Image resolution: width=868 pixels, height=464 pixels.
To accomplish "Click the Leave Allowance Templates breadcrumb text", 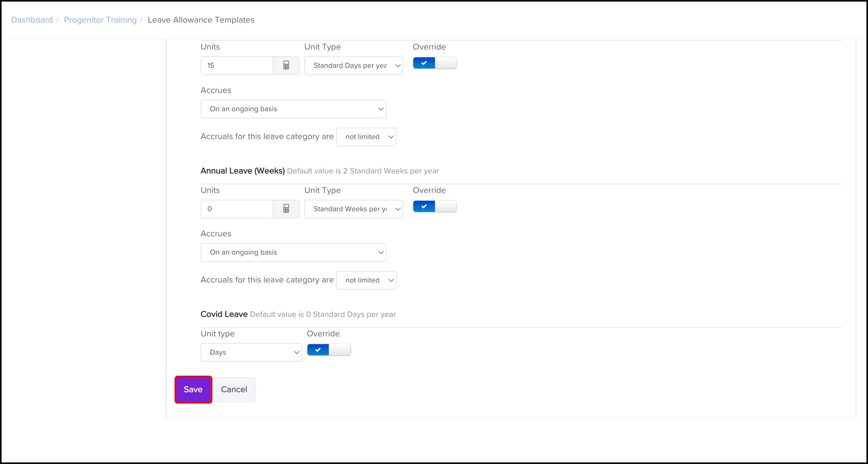I will coord(201,20).
